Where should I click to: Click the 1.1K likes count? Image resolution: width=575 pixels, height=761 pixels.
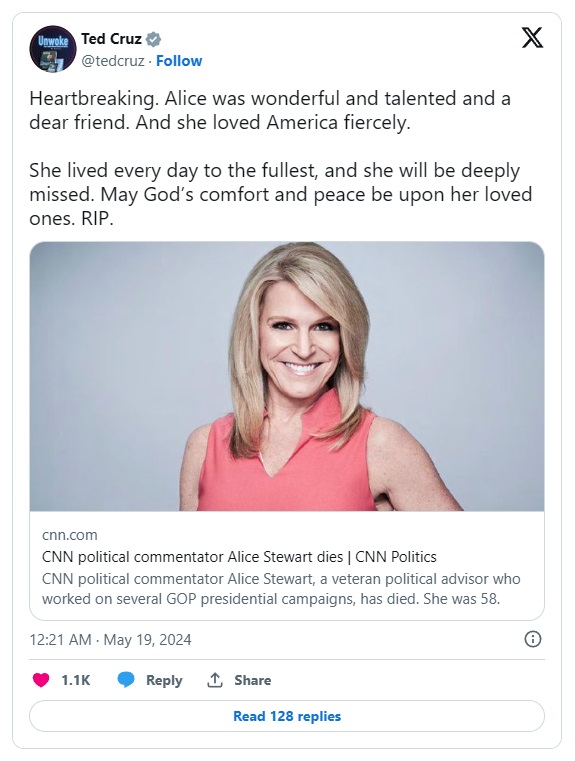tap(76, 680)
